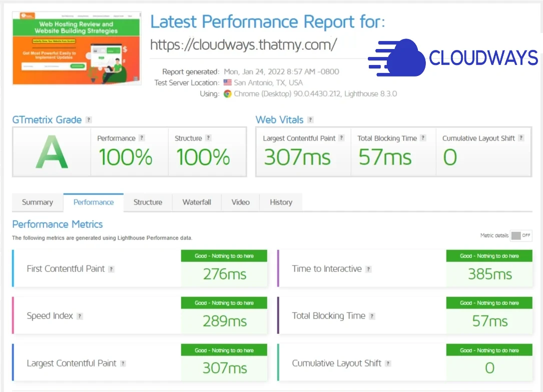Click help beside Total Blocking Time in Web Vitals
The width and height of the screenshot is (543, 392).
[422, 138]
